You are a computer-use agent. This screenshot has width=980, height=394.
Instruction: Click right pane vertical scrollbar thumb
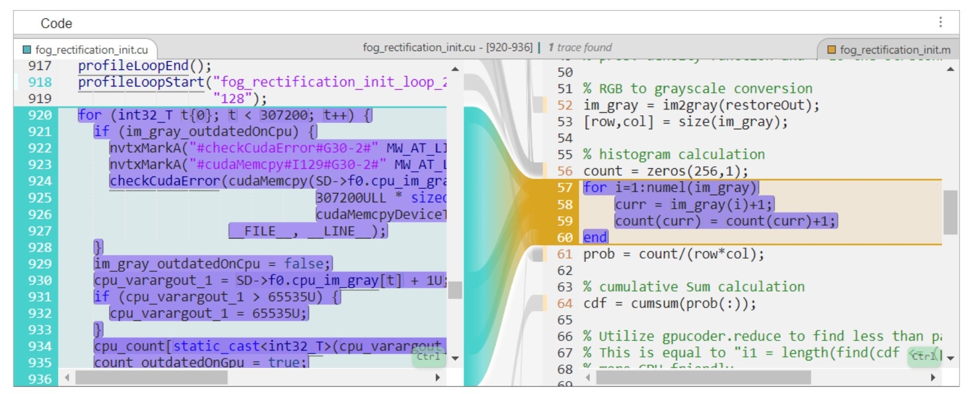(951, 212)
